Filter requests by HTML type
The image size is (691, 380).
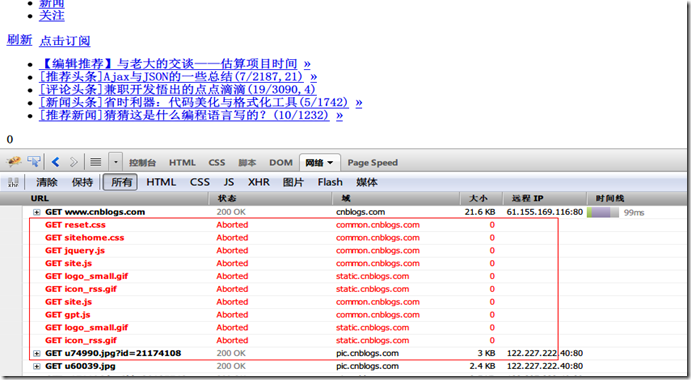coord(161,182)
